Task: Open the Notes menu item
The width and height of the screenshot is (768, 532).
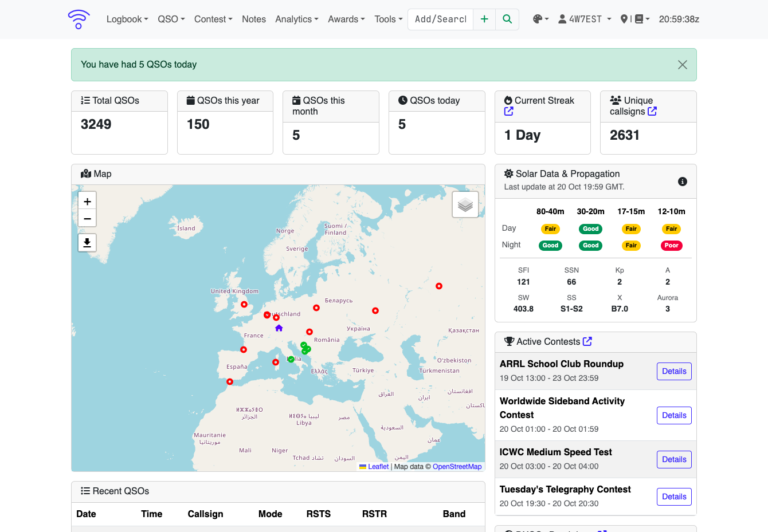Action: coord(254,19)
